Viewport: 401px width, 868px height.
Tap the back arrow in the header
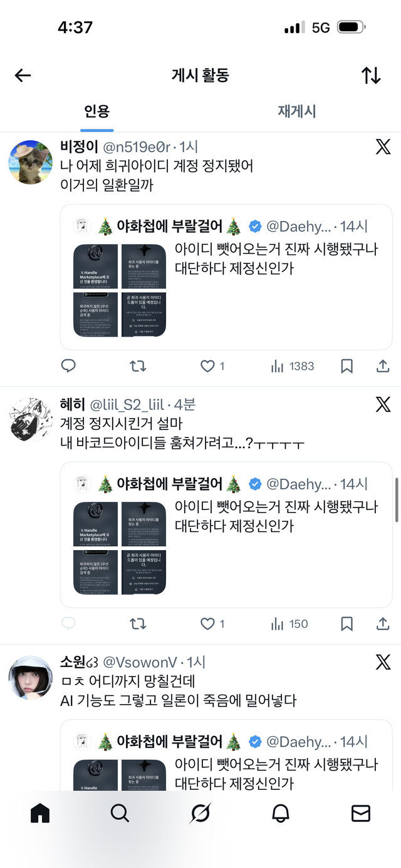(x=23, y=76)
